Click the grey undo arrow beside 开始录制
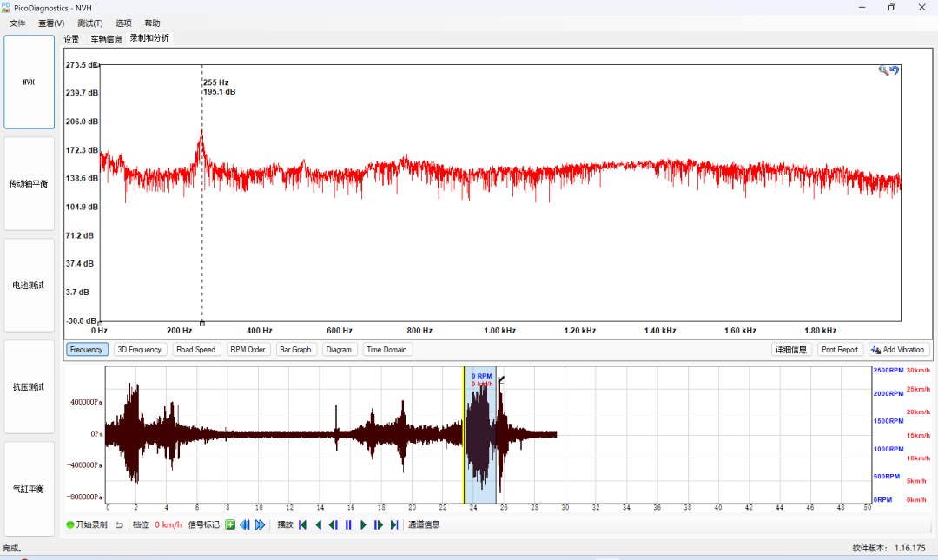This screenshot has height=560, width=938. point(119,524)
